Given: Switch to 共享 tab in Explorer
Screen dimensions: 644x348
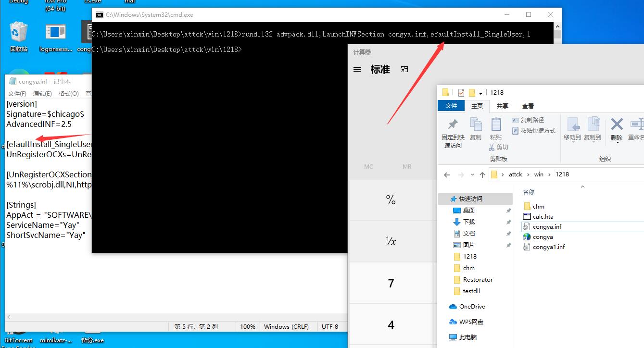Looking at the screenshot, I should pyautogui.click(x=503, y=106).
